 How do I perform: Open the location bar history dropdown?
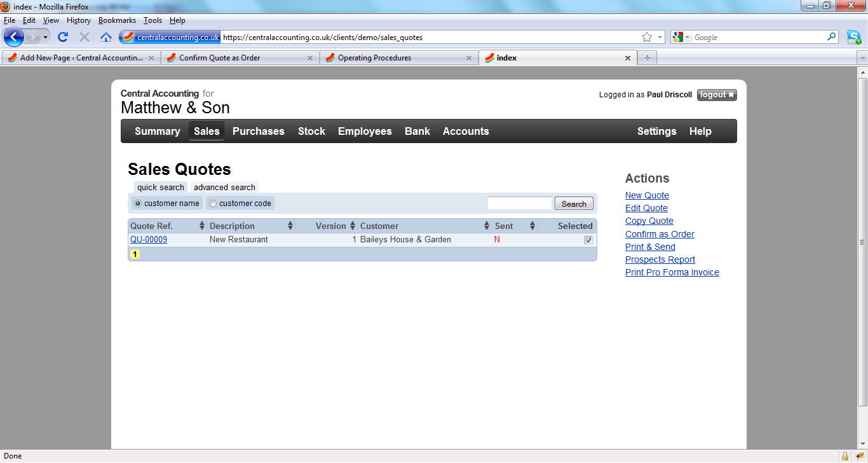pyautogui.click(x=660, y=37)
